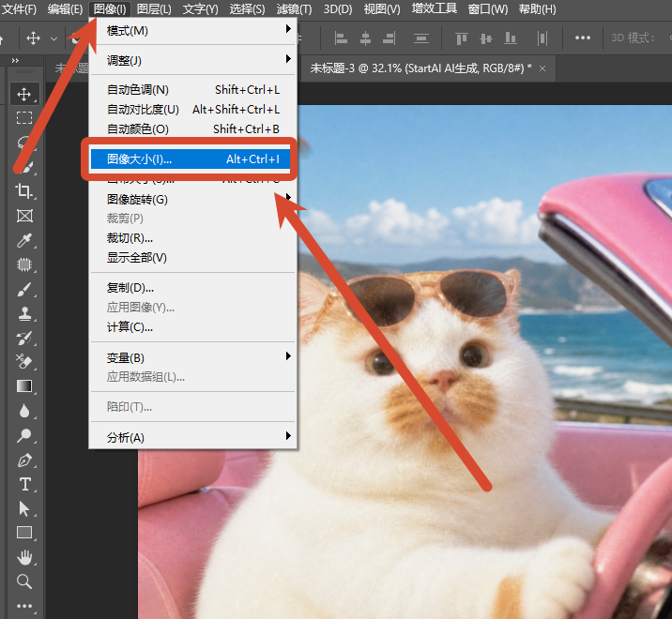Select the Clone Stamp tool
This screenshot has width=672, height=619.
pyautogui.click(x=24, y=313)
